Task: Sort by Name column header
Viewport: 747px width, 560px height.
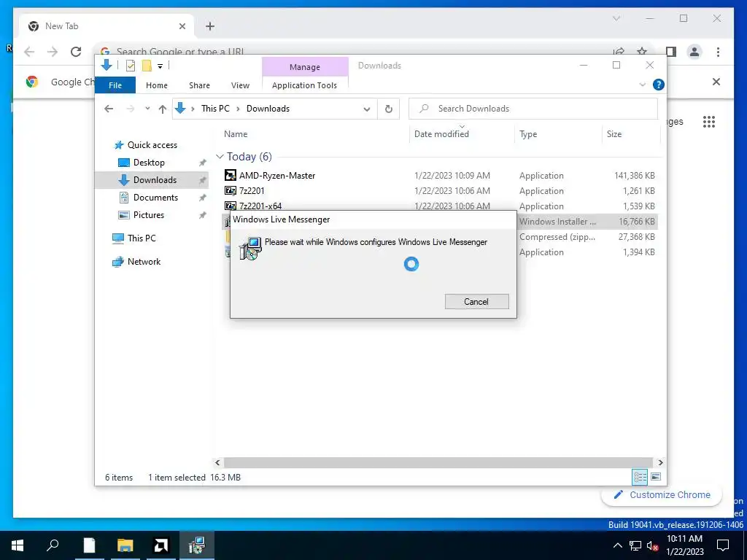Action: 236,134
